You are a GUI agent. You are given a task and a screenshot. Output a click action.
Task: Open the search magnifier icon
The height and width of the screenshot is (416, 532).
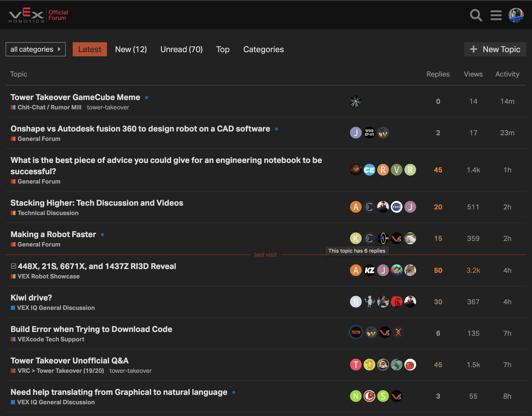[476, 15]
